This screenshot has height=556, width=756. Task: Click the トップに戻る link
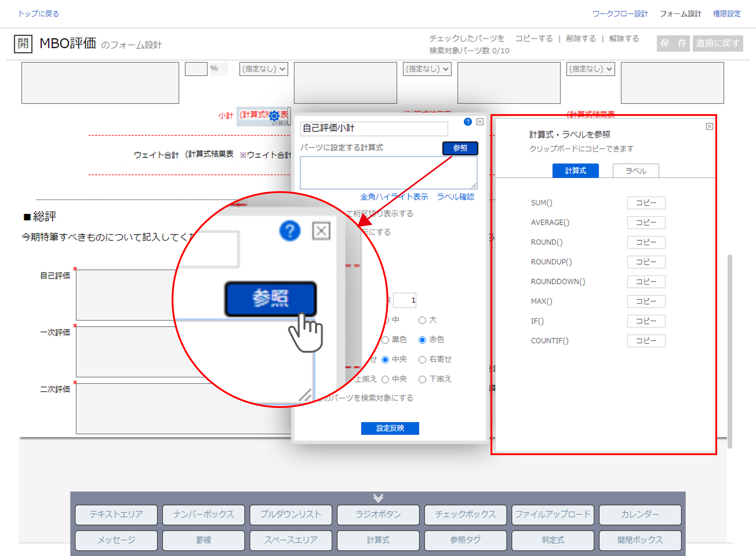coord(39,14)
